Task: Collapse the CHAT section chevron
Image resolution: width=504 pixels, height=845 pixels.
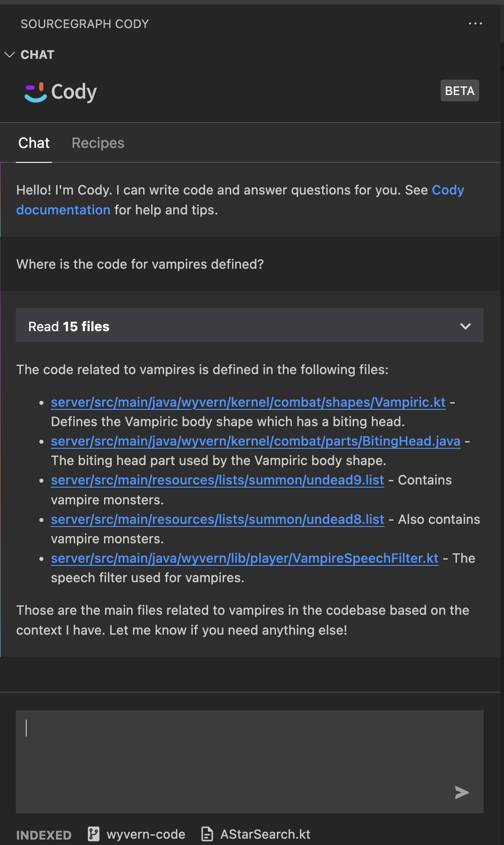Action: click(x=10, y=55)
